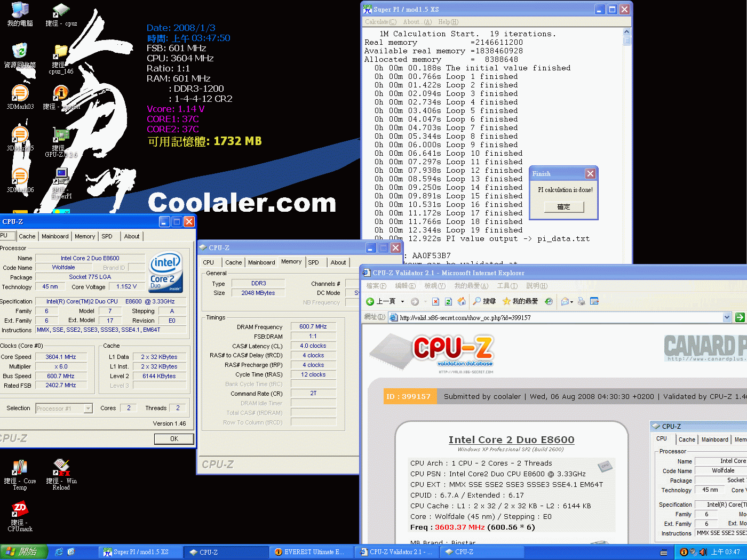Open the Help menu in Super PI
The height and width of the screenshot is (560, 747).
tap(448, 22)
